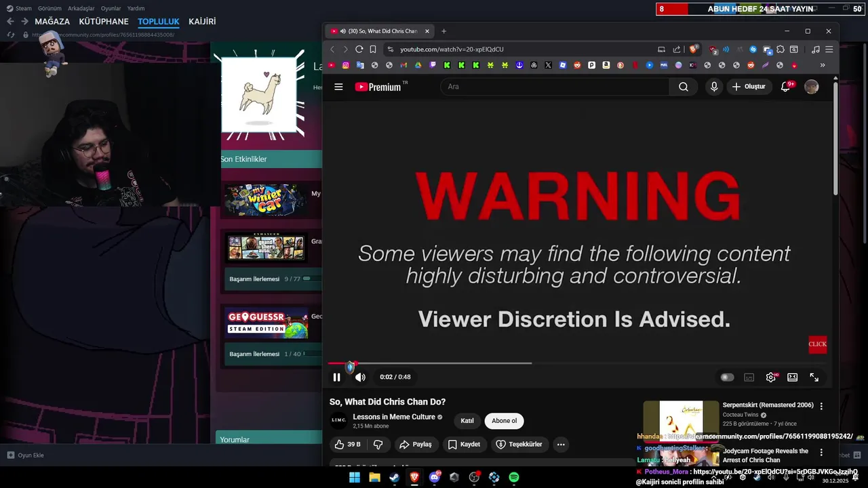
Task: Open the Oyunlar menu in Steam
Action: (x=111, y=9)
